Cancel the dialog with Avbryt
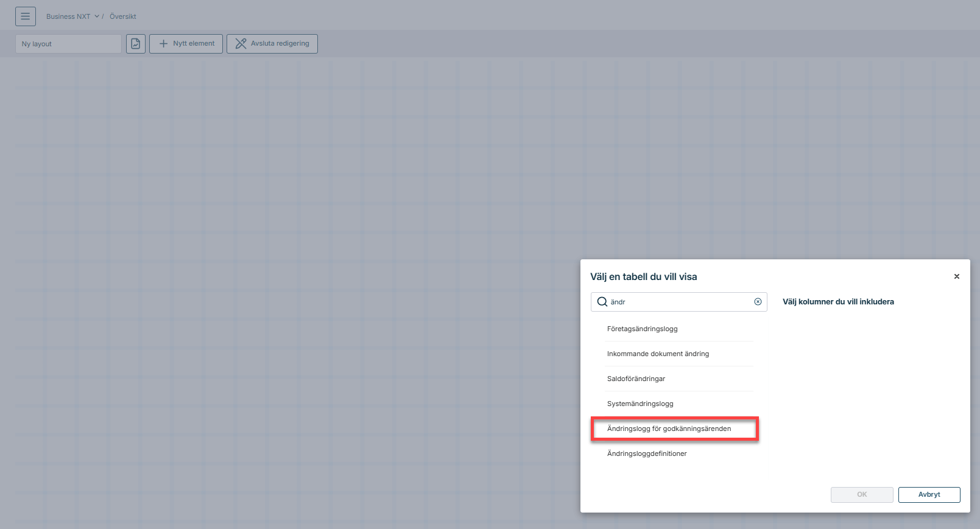Image resolution: width=980 pixels, height=529 pixels. point(929,494)
